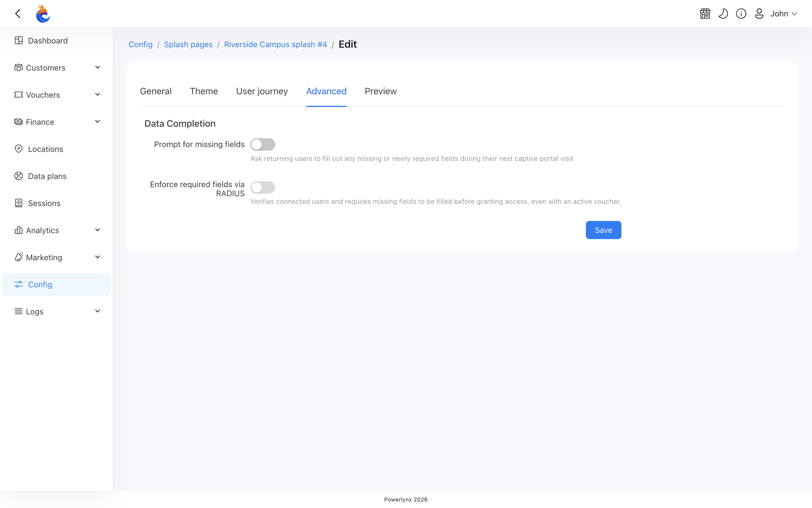Screen dimensions: 812x508
Task: Select the Advanced tab
Action: 326,91
